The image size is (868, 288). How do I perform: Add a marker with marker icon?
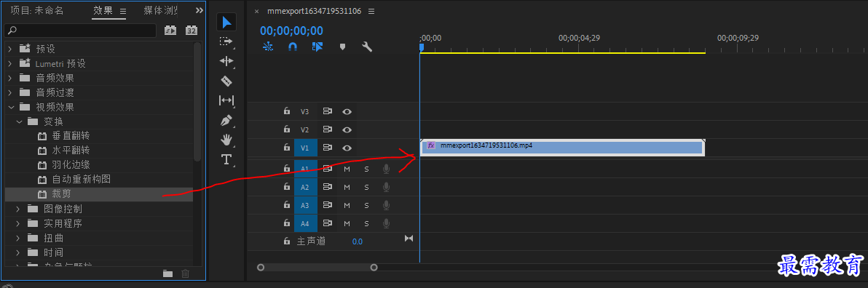pos(342,47)
